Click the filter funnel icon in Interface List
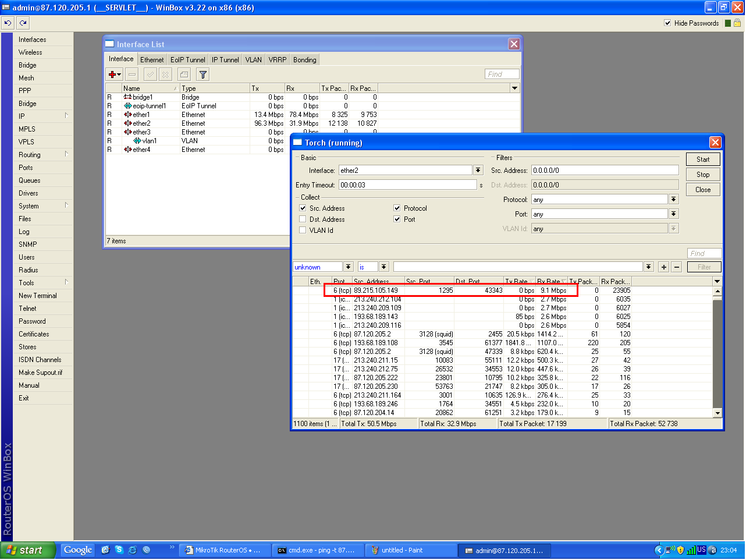This screenshot has width=746, height=560. 203,75
